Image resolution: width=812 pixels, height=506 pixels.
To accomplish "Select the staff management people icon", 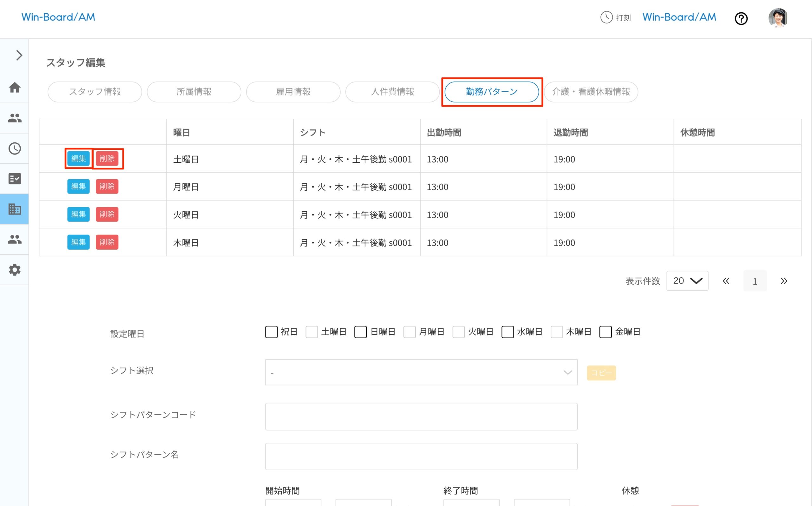I will (x=14, y=118).
